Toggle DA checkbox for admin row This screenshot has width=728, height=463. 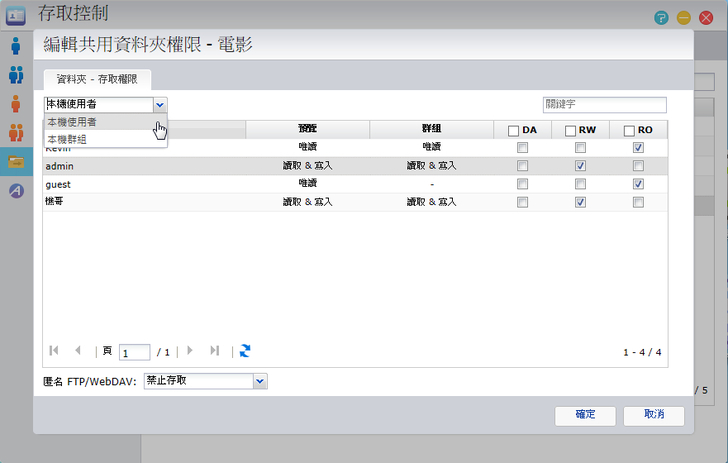[x=521, y=166]
